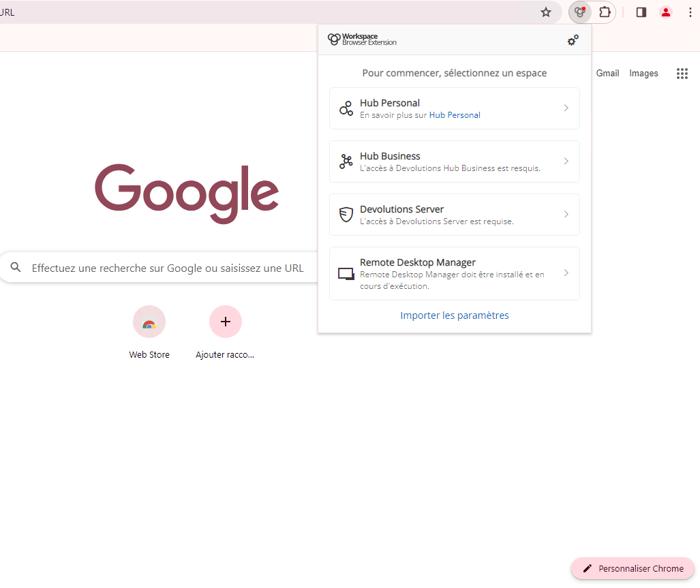This screenshot has height=588, width=700.
Task: Click Personnaliser Chrome button
Action: pos(633,568)
